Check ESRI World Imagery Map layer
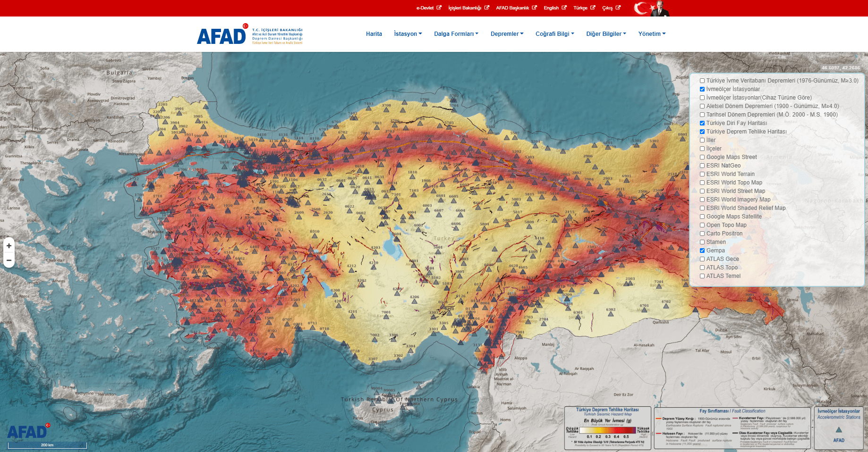Viewport: 868px width, 452px height. click(702, 200)
